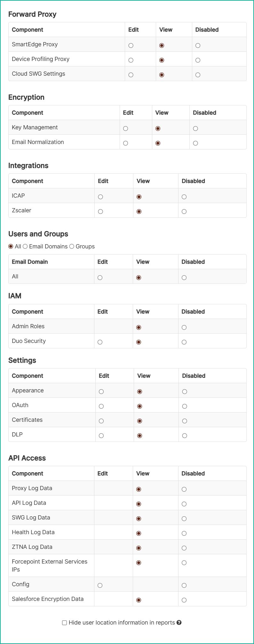Select the Groups filter option
This screenshot has height=644, width=254.
pos(72,246)
